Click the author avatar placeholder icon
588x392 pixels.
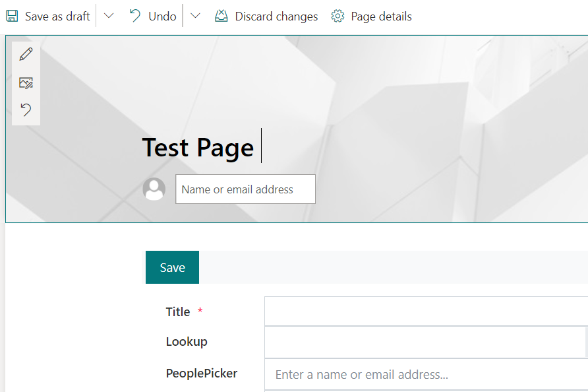click(154, 189)
